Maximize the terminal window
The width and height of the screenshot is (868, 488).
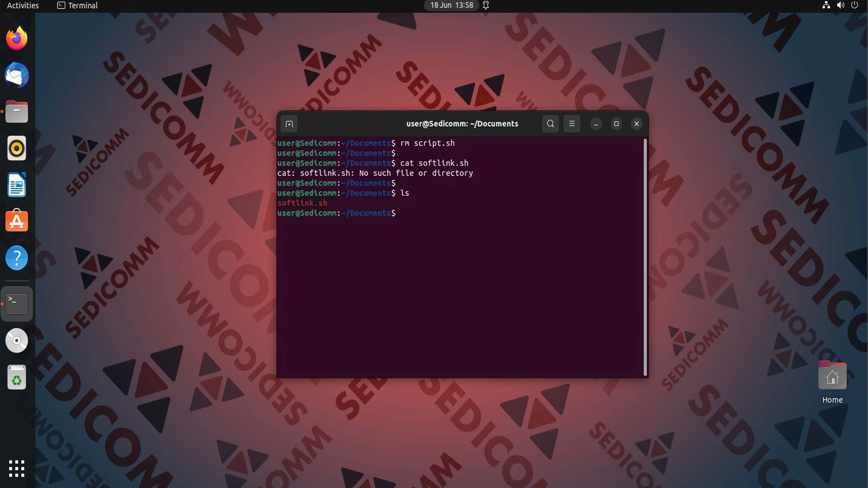616,124
